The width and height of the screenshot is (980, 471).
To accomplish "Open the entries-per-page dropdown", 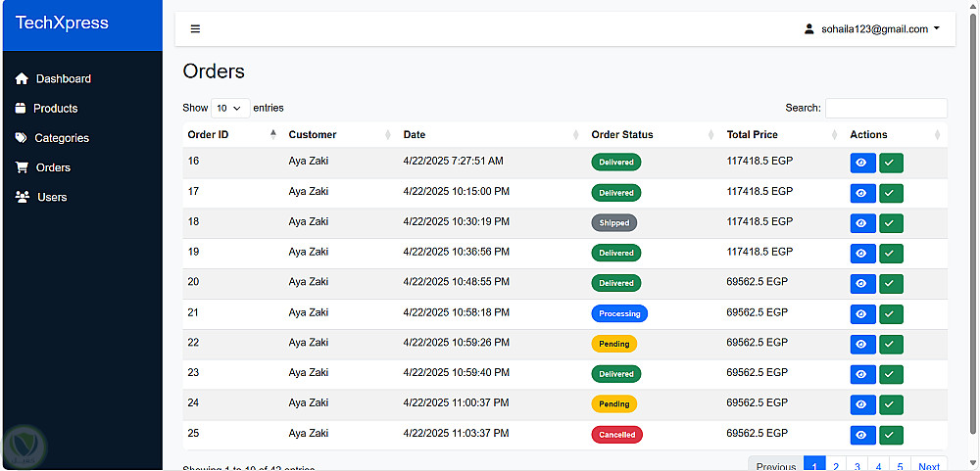I will tap(229, 108).
